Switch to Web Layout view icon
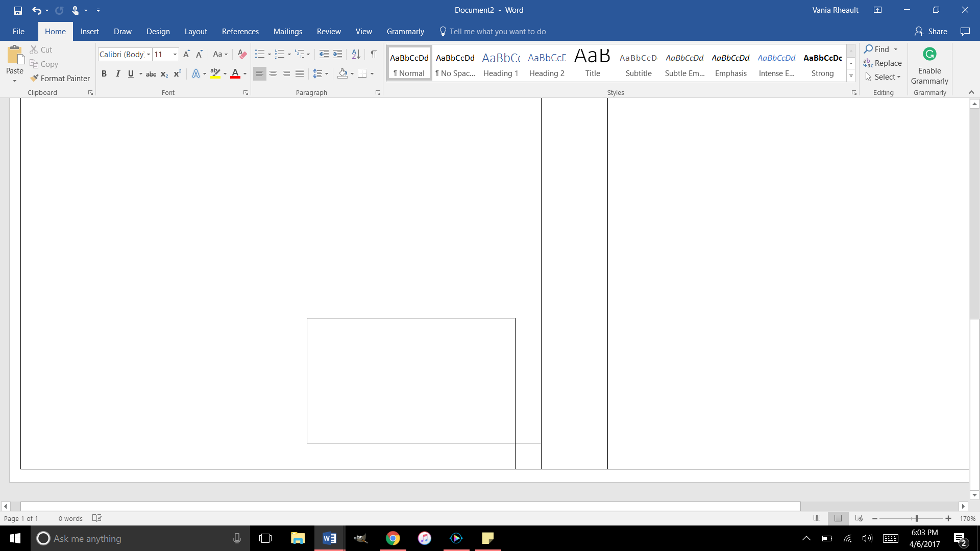 pyautogui.click(x=859, y=518)
